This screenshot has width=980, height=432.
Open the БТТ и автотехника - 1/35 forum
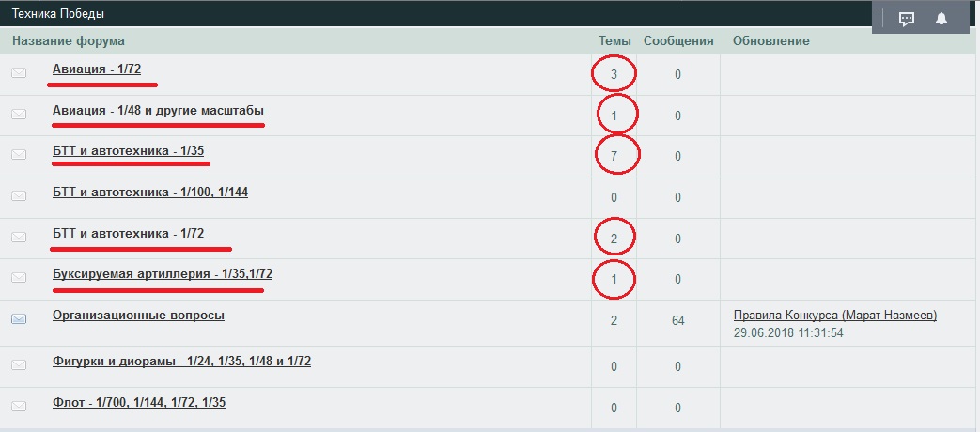click(x=128, y=150)
